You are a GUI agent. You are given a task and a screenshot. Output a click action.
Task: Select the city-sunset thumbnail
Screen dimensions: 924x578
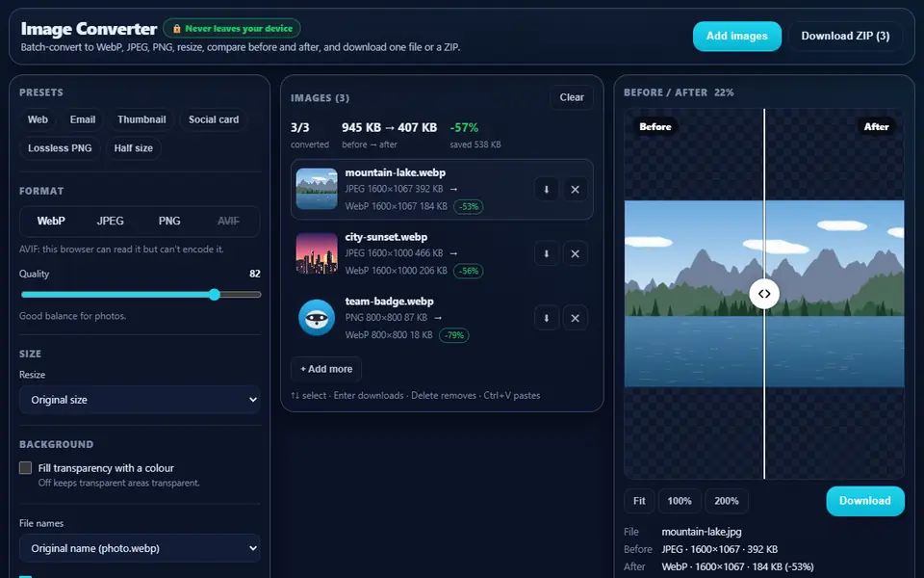point(317,253)
